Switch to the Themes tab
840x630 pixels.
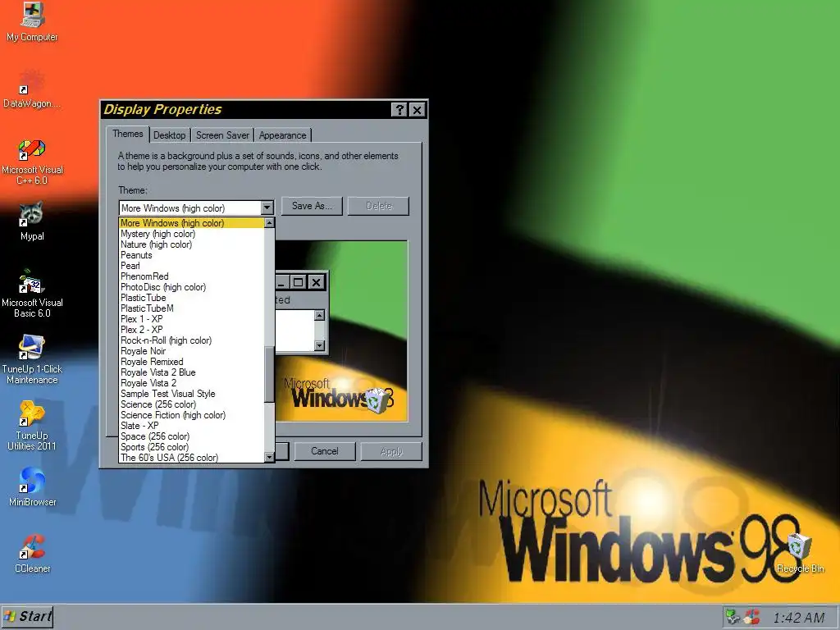(127, 134)
